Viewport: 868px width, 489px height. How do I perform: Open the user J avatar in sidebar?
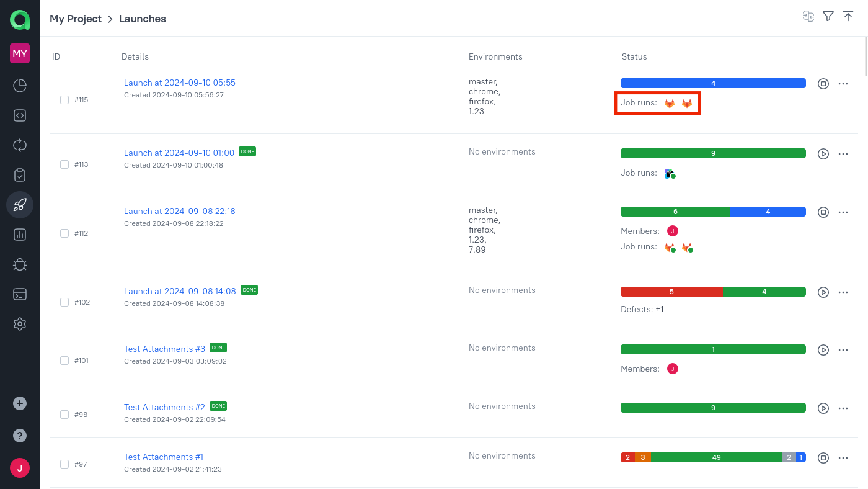[20, 468]
